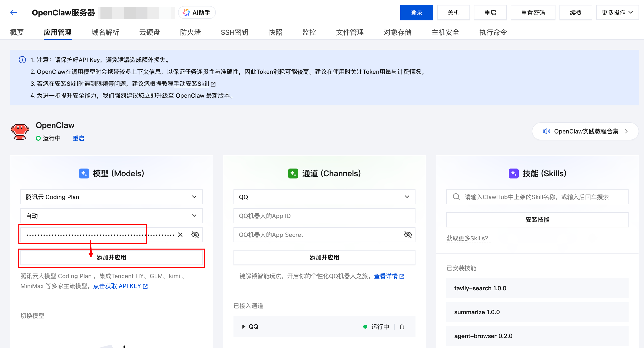Click the Channels green panel icon
This screenshot has width=644, height=348.
click(293, 173)
